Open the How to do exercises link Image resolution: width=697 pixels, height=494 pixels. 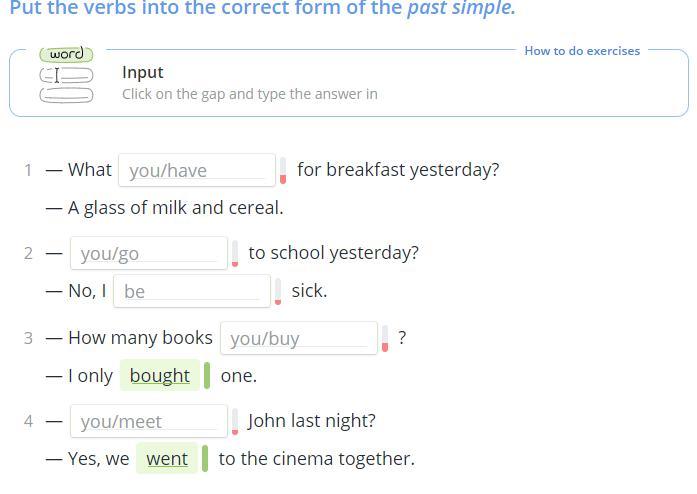click(x=581, y=51)
